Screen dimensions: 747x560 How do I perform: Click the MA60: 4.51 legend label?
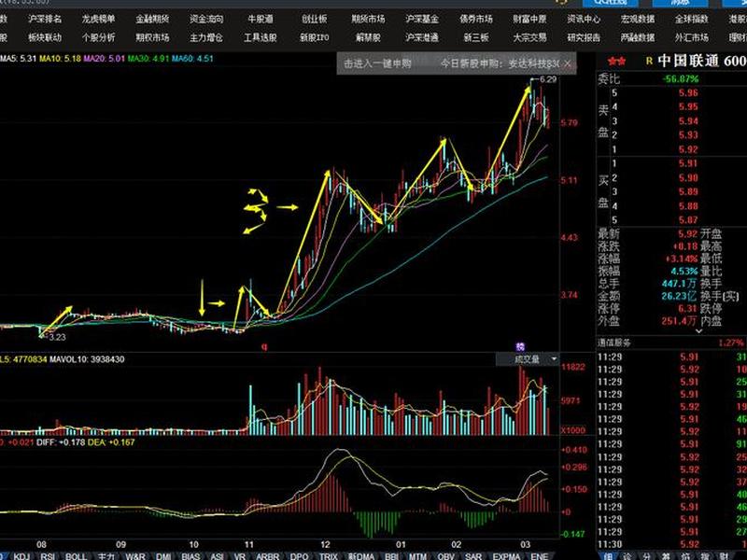[192, 59]
